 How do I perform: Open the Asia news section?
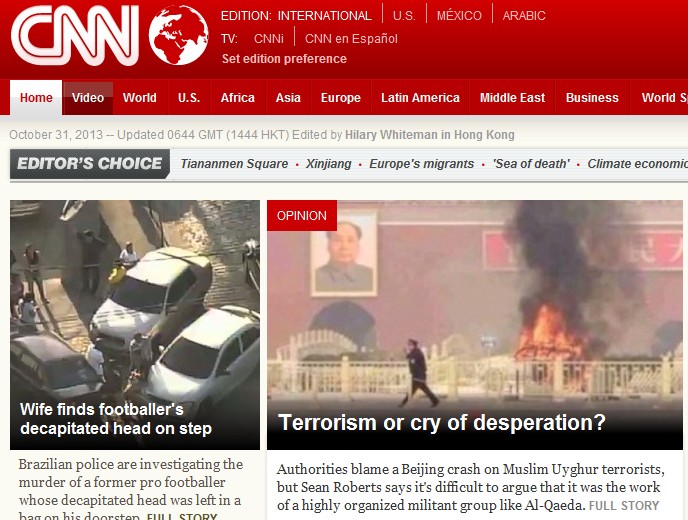click(288, 97)
